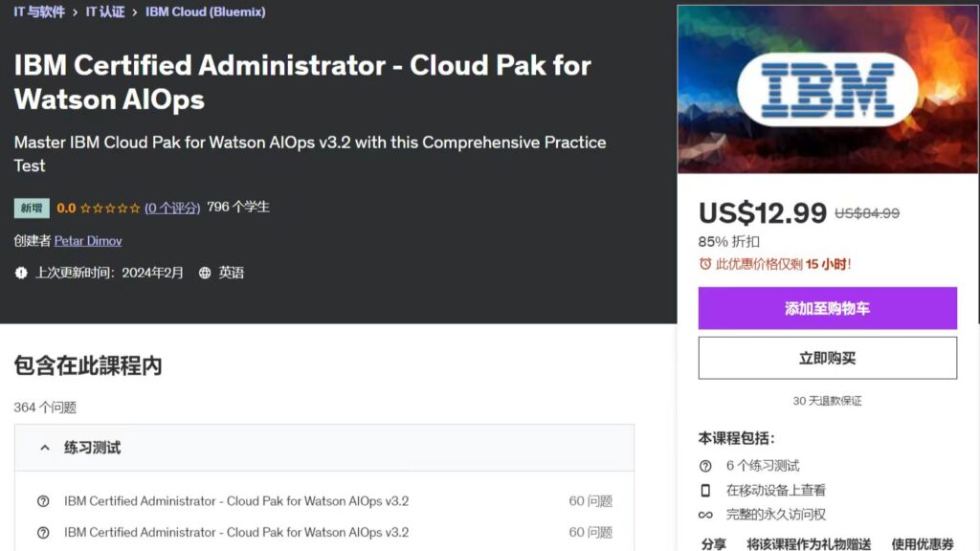
Task: Click the question icon of second practice test
Action: tap(43, 532)
